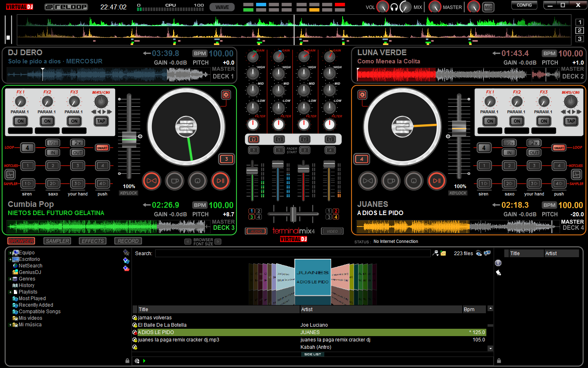Turn on FX1 on the left deck
Screen dimensions: 588x368
tap(20, 121)
